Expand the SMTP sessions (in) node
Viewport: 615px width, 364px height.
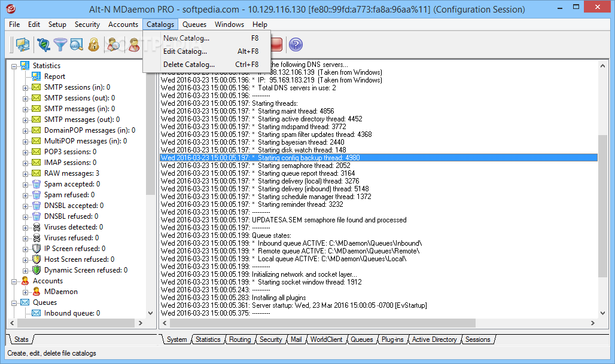click(x=26, y=88)
